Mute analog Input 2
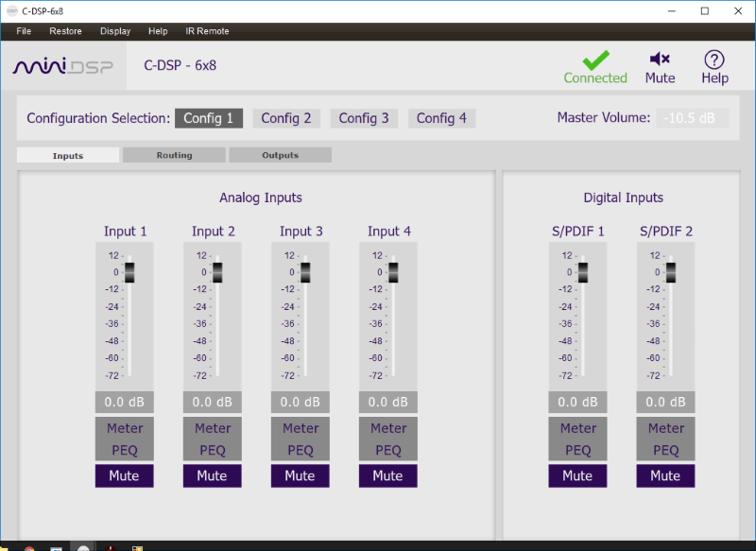 tap(212, 475)
